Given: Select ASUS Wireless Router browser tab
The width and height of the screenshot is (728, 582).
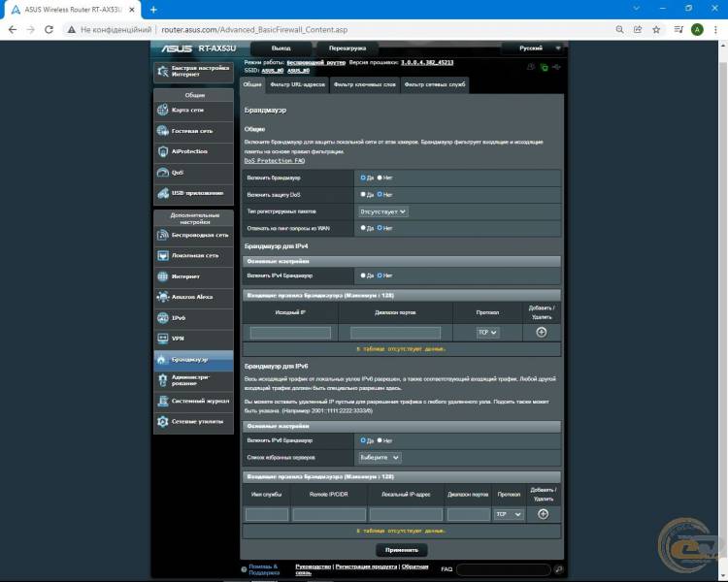Looking at the screenshot, I should (73, 10).
